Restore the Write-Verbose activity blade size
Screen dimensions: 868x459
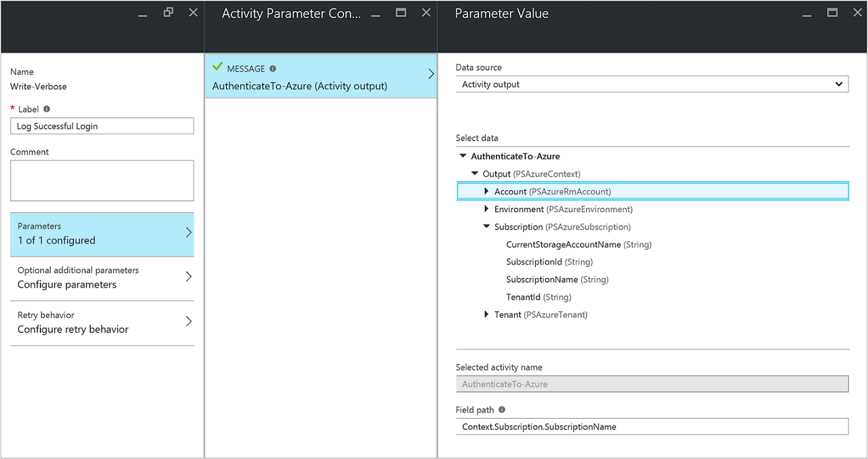pos(168,12)
